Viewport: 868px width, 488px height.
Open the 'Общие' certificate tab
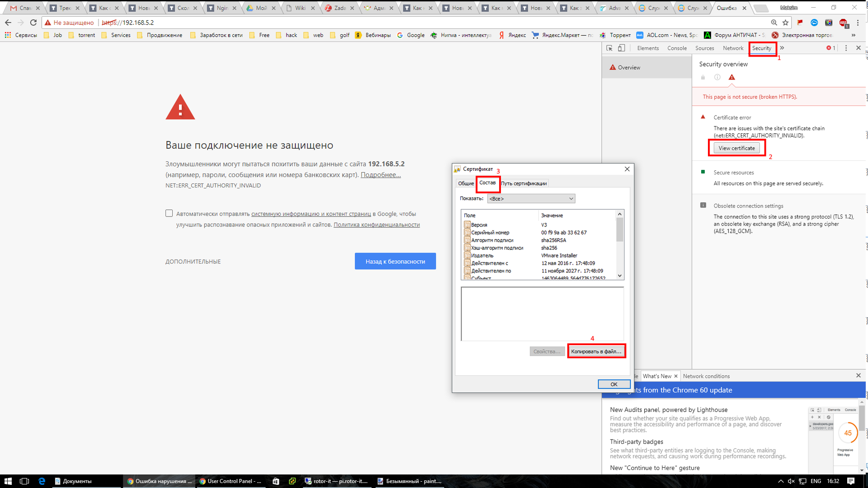coord(466,183)
